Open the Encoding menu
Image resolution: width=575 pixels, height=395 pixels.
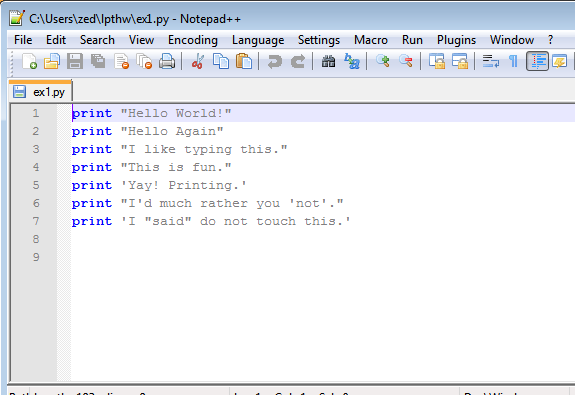193,40
